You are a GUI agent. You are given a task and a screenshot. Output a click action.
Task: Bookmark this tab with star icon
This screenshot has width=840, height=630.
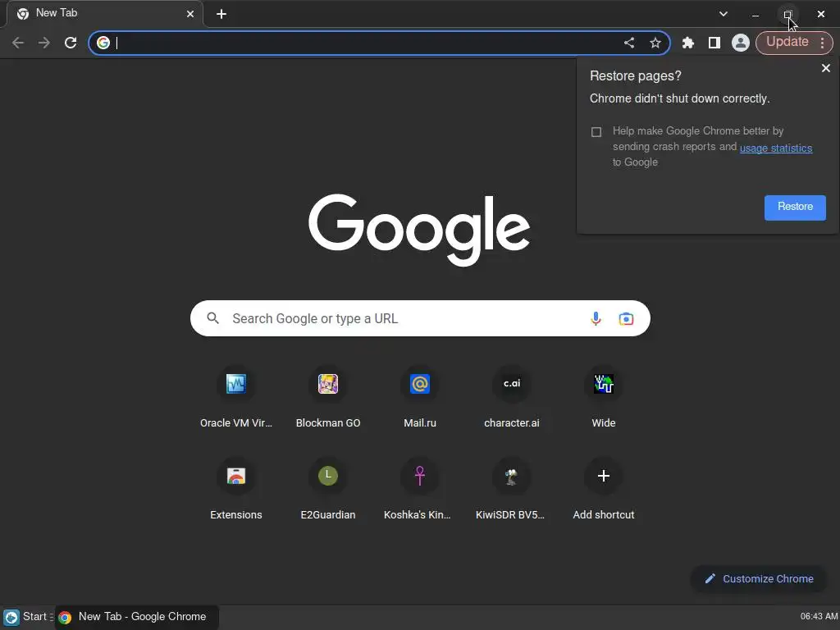[655, 43]
